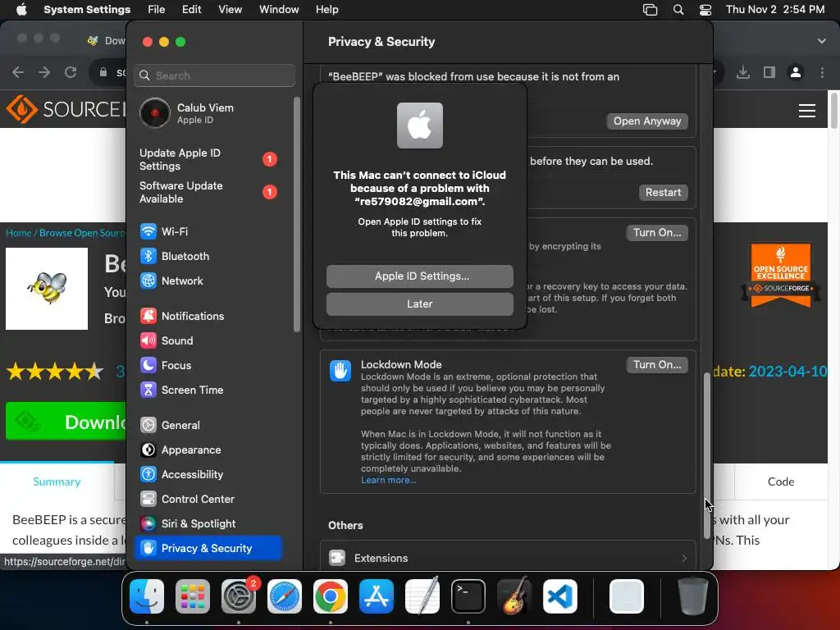Click BeeBEEP bee logo thumbnail
The width and height of the screenshot is (840, 630).
(47, 289)
